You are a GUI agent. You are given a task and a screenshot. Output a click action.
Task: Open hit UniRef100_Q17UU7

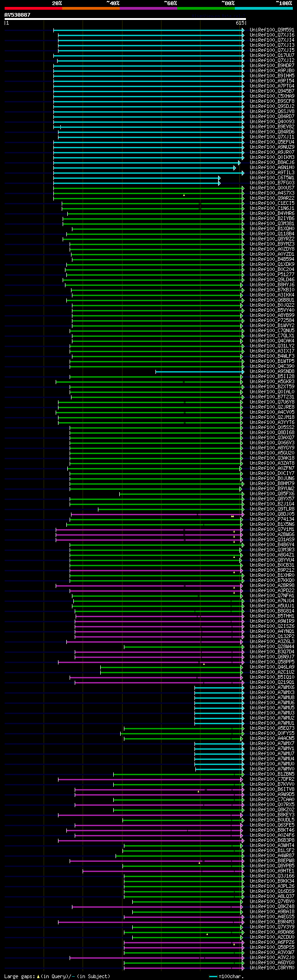(x=272, y=55)
